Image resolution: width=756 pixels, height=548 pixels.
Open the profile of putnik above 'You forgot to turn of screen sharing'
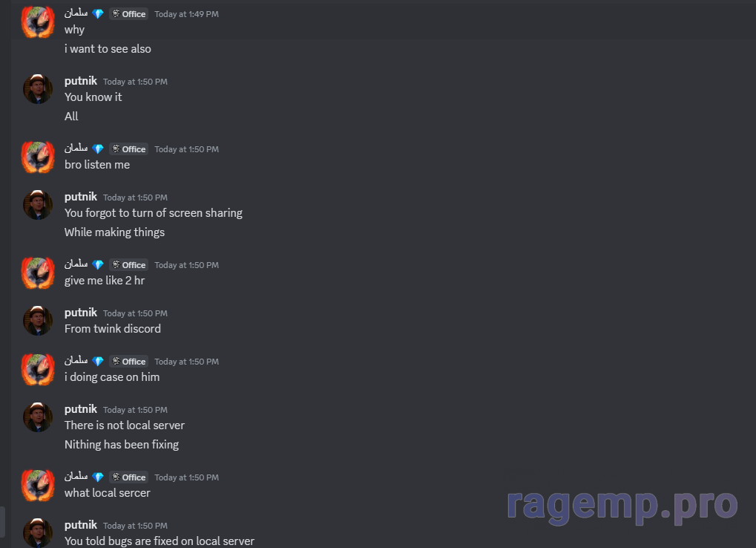point(81,197)
